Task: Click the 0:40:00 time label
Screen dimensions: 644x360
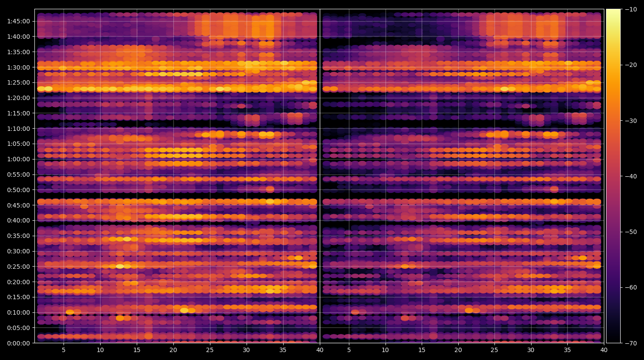Action: (x=19, y=220)
